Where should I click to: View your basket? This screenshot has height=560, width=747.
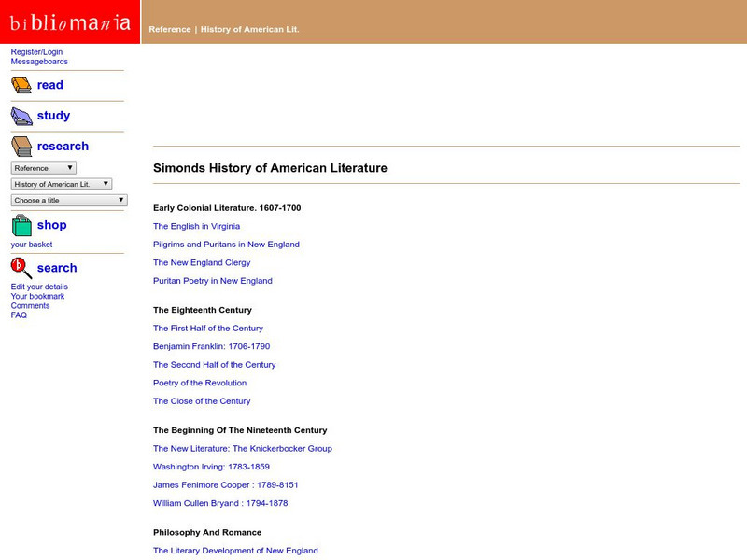tap(32, 245)
